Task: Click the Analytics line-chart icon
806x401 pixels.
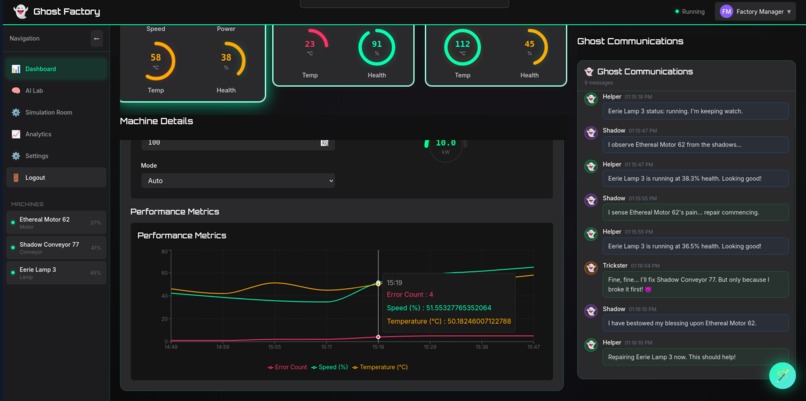Action: point(16,134)
